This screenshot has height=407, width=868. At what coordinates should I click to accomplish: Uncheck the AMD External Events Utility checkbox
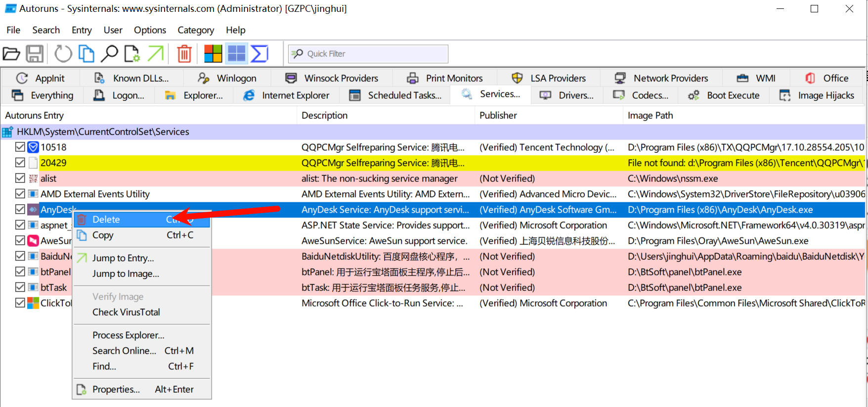(20, 194)
